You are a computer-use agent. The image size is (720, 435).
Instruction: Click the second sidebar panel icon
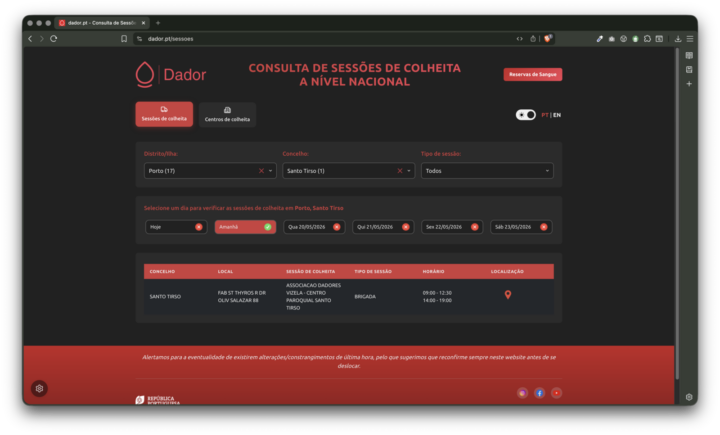[689, 70]
